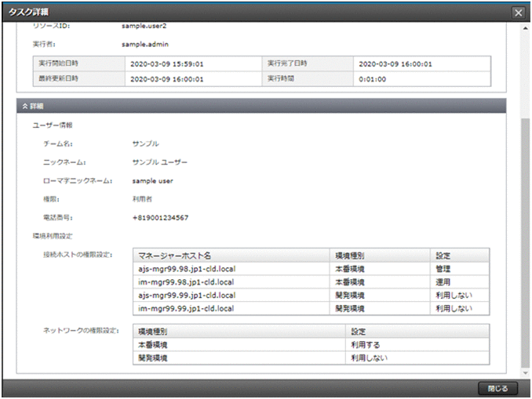Click the 運用 setting cell
This screenshot has width=532, height=399.
click(443, 282)
